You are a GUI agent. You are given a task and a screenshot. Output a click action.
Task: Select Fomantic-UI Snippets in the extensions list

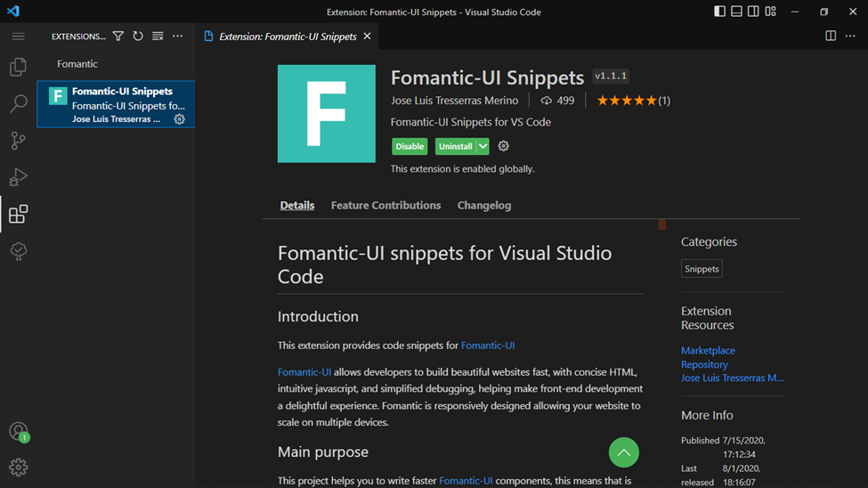coord(116,104)
